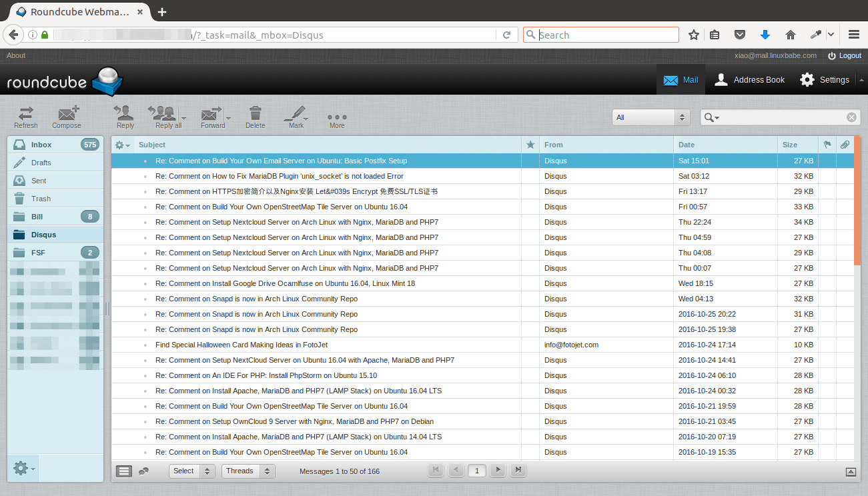Toggle star flag column header

point(530,145)
